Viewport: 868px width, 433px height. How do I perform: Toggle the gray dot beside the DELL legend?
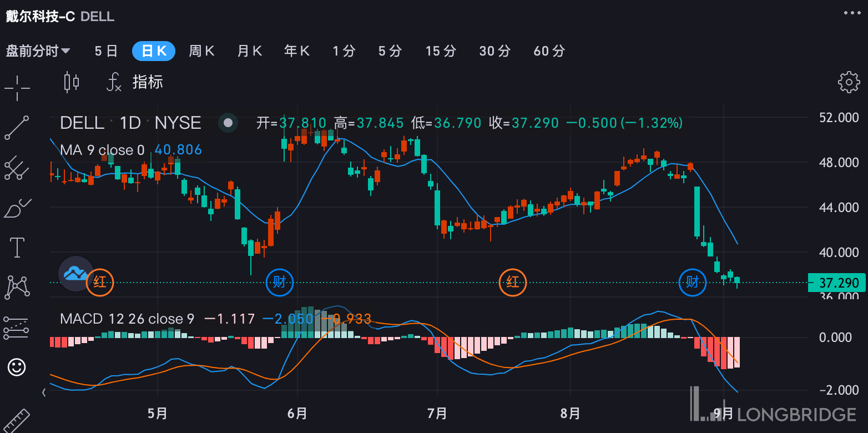pyautogui.click(x=228, y=123)
